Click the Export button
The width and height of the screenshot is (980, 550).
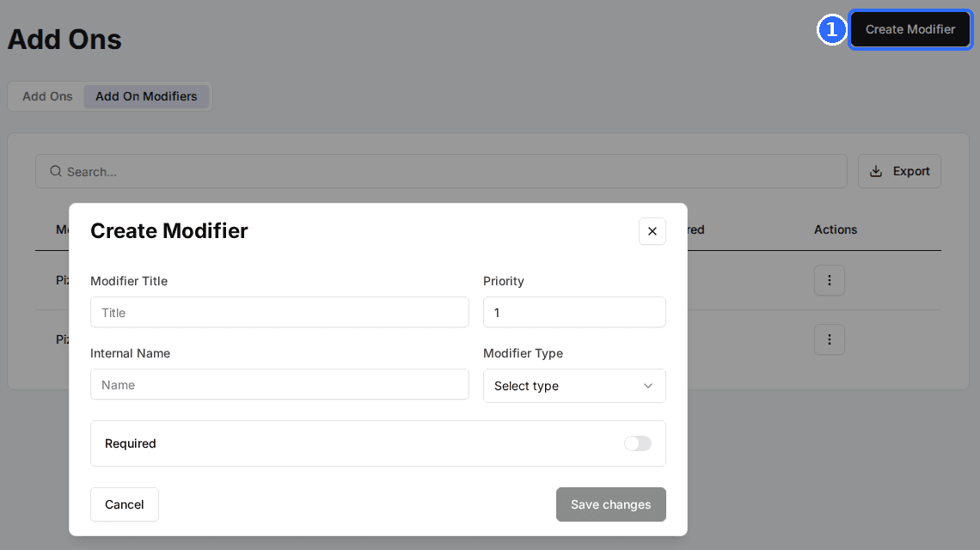click(x=899, y=171)
